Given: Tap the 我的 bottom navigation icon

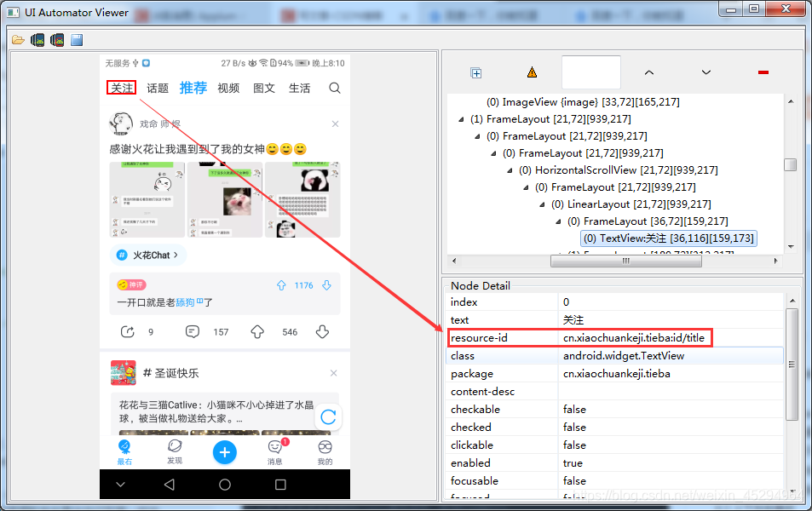Looking at the screenshot, I should click(325, 451).
